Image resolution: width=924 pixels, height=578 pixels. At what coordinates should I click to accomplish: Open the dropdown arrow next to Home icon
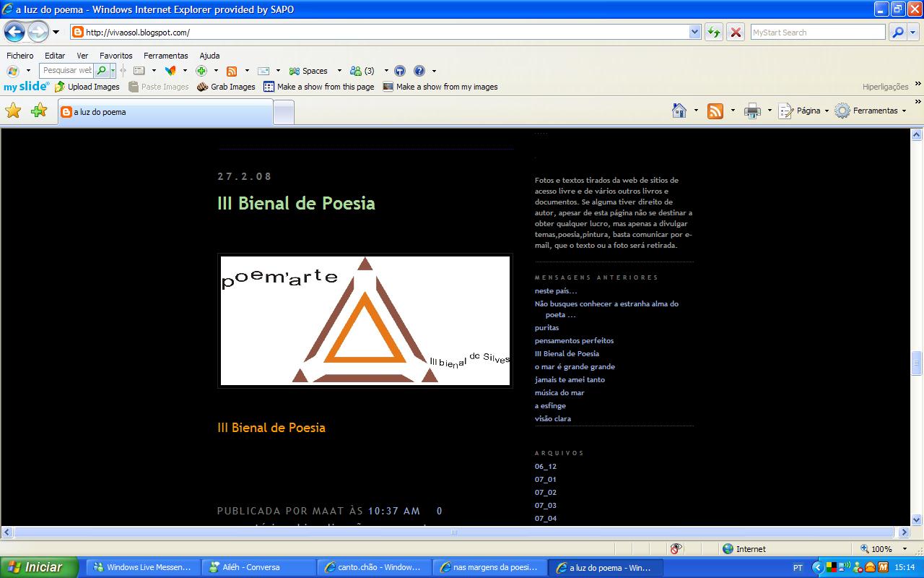[x=696, y=111]
